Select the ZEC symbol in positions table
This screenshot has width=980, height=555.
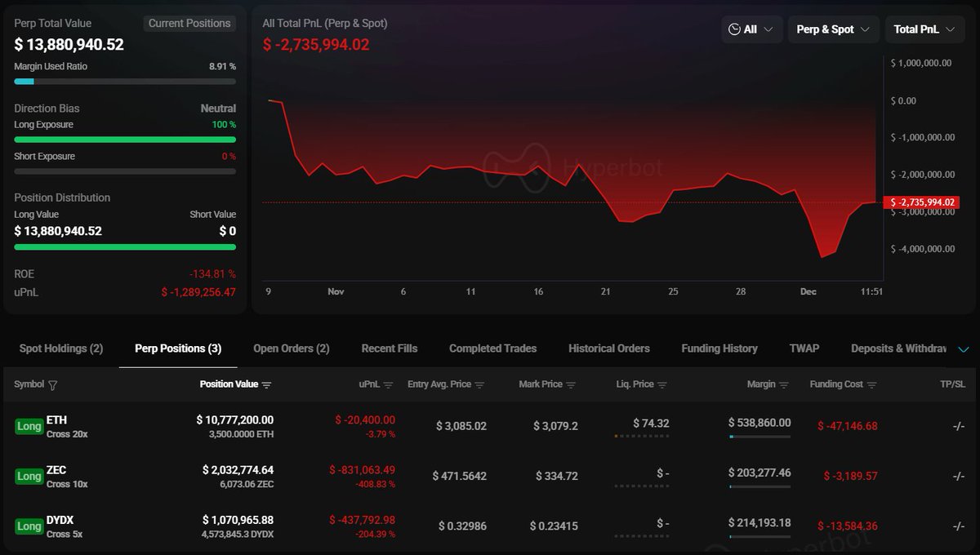coord(56,470)
